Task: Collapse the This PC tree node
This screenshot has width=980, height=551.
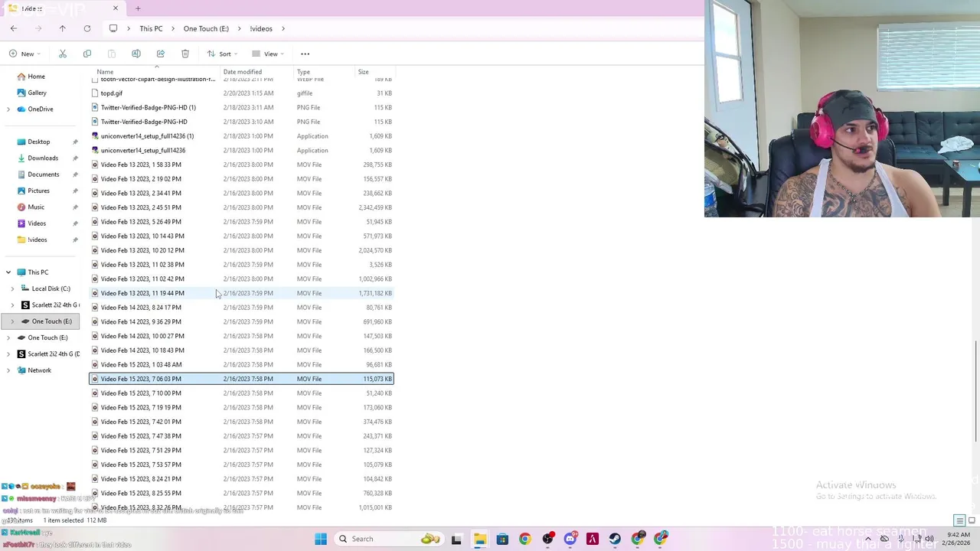Action: point(8,272)
